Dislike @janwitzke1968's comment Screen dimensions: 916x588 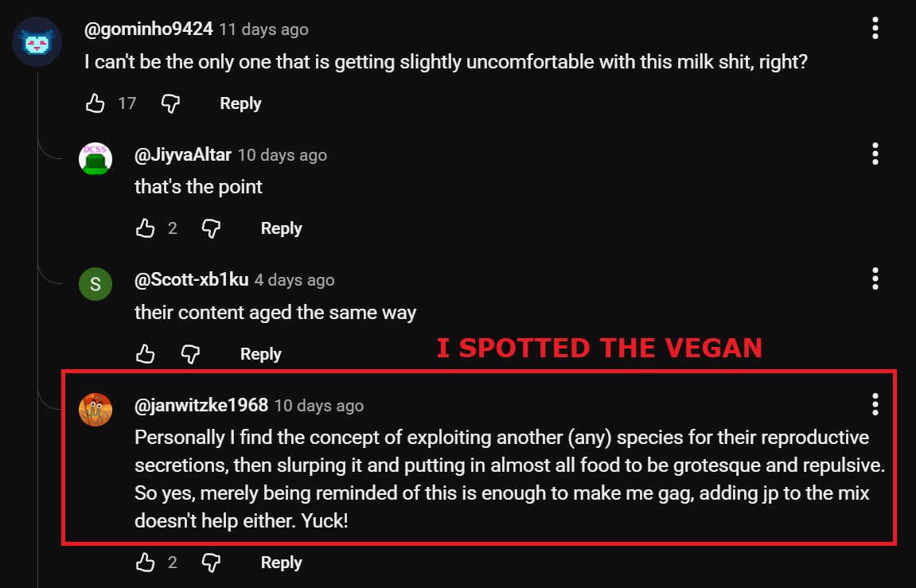coord(211,562)
